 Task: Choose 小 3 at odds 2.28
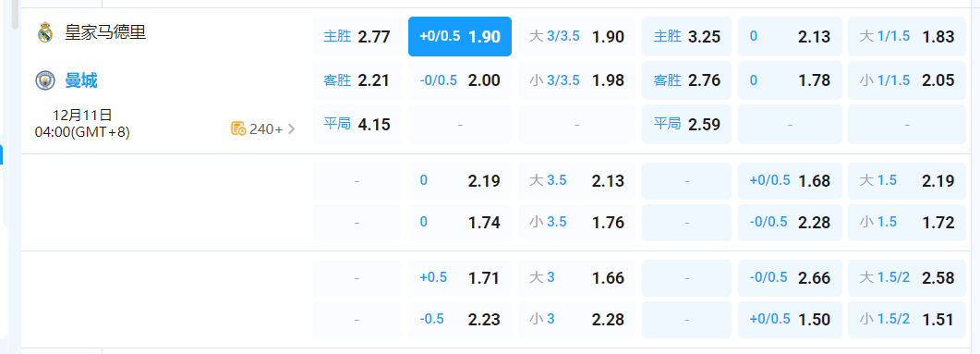click(576, 320)
